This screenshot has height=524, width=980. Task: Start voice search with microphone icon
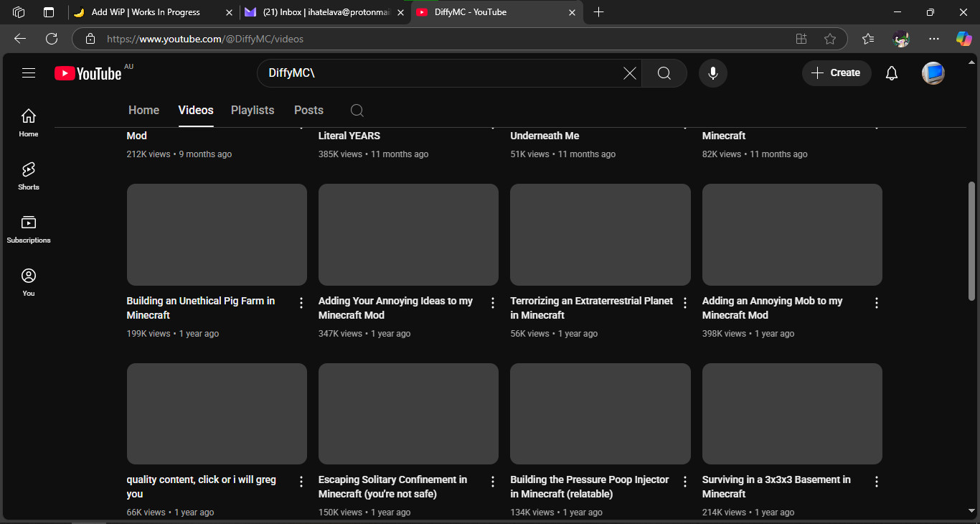point(712,73)
